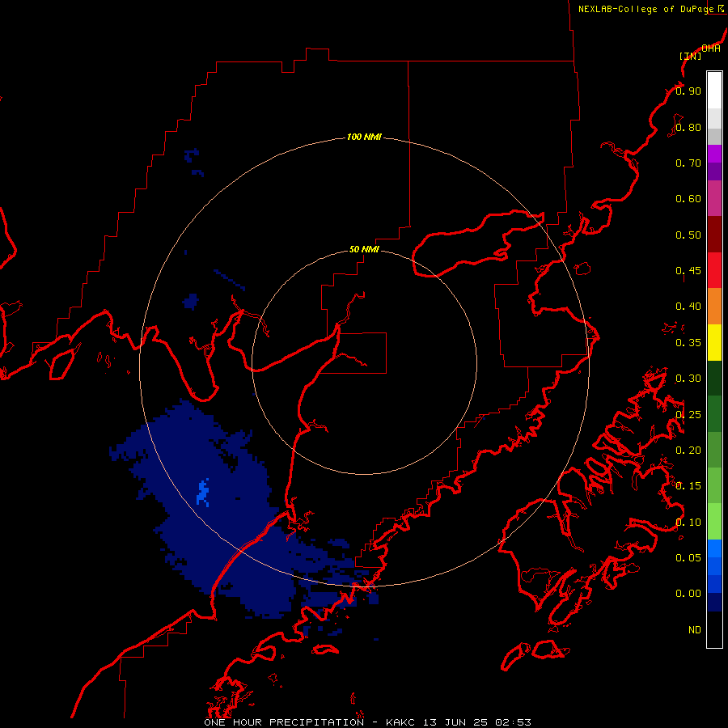Select the 0.35 legend value
The height and width of the screenshot is (728, 728).
688,343
